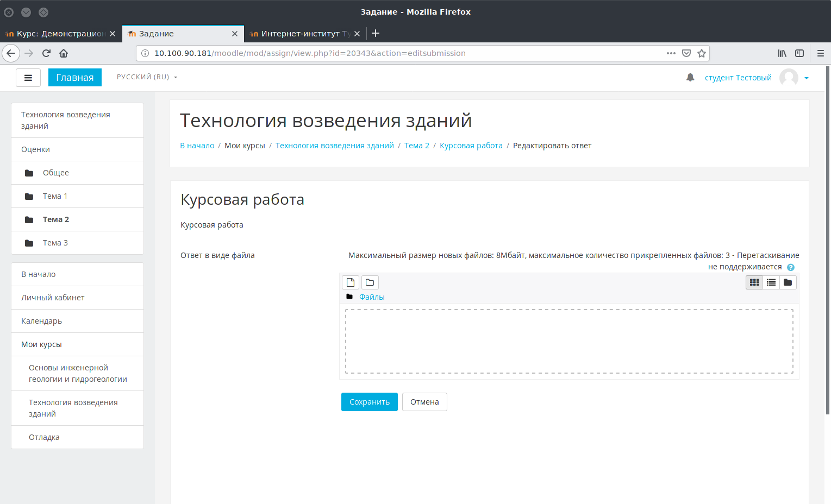Click the add file icon in the file picker
This screenshot has height=504, width=831.
coord(351,282)
